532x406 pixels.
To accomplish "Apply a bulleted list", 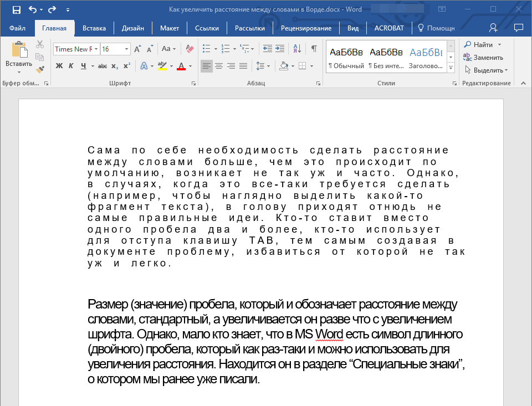I will click(207, 49).
